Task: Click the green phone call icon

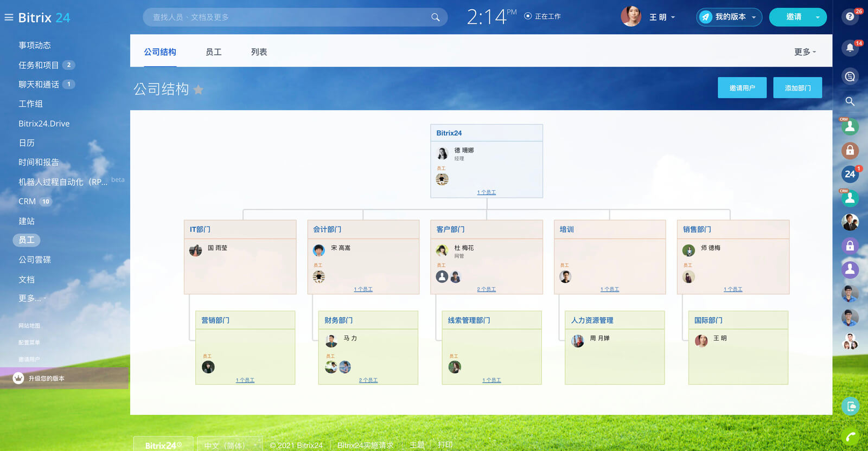Action: click(x=850, y=437)
